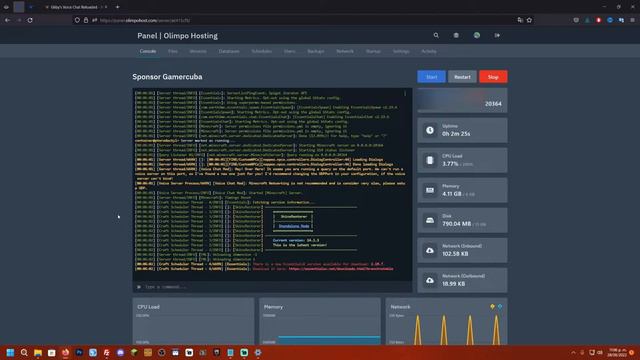Click the gray Restart button
Screen dimensions: 640x360
[462, 77]
